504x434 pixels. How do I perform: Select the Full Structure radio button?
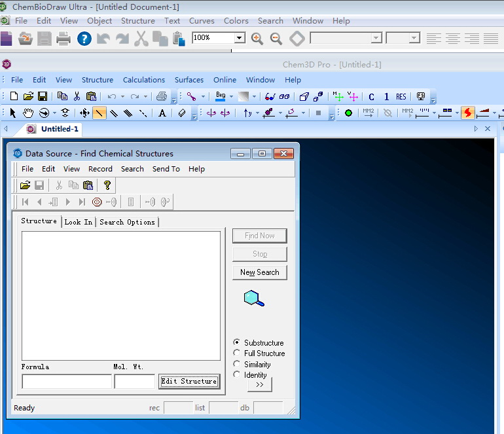pyautogui.click(x=236, y=353)
